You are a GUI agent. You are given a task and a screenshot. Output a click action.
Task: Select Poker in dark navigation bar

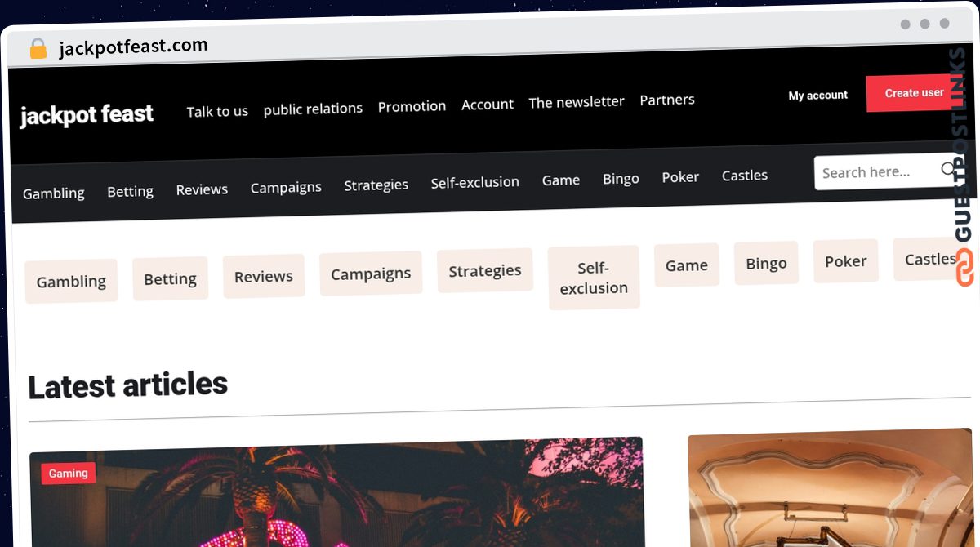(x=680, y=176)
